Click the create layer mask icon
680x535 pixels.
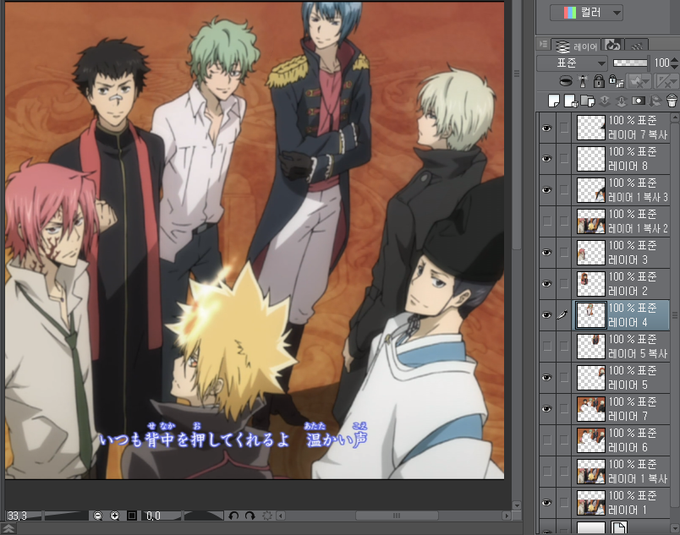point(638,101)
